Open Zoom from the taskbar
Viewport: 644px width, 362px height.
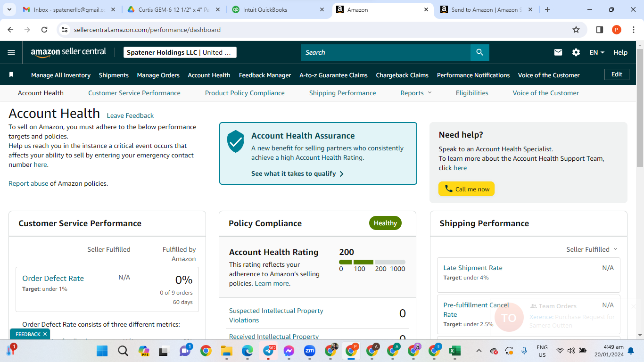coord(310,351)
